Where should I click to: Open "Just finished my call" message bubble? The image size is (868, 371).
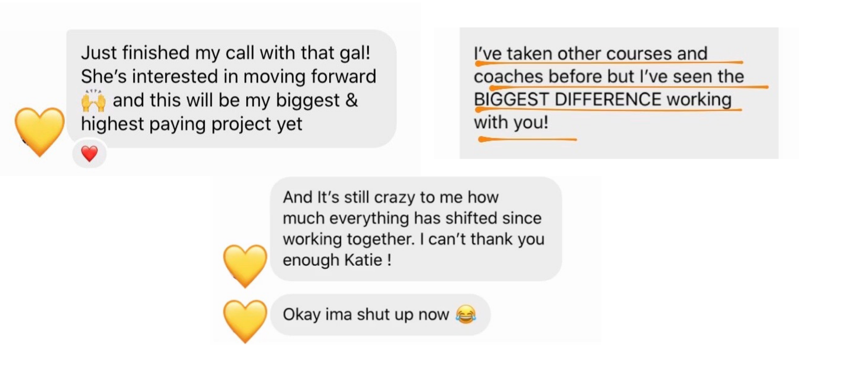(x=231, y=89)
